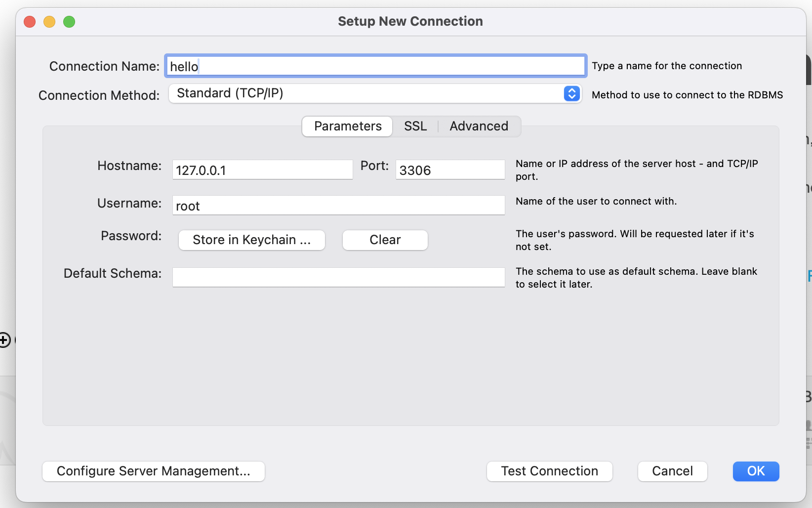Select the Port number field

(x=450, y=170)
